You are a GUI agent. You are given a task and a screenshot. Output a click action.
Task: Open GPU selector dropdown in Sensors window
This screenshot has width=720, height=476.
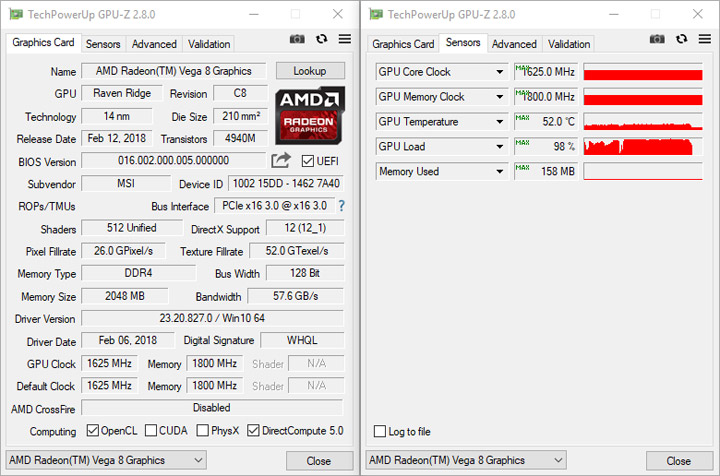(x=466, y=460)
